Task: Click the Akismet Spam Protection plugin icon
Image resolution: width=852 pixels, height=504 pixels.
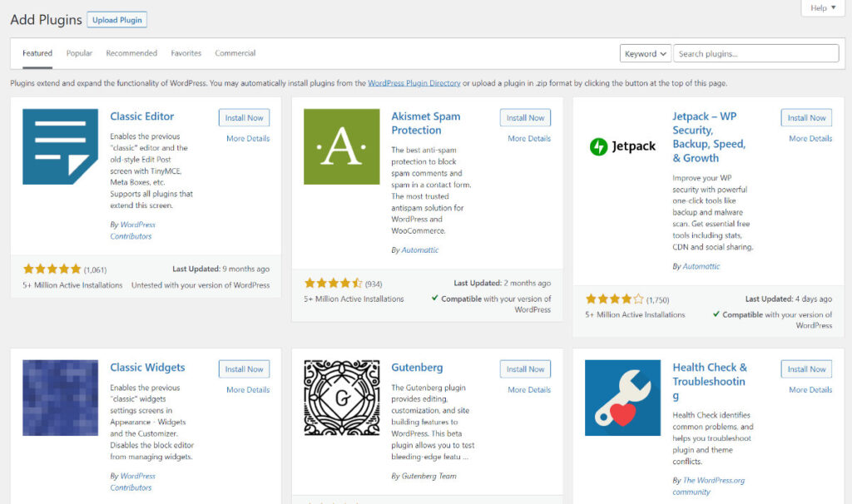Action: pyautogui.click(x=341, y=146)
